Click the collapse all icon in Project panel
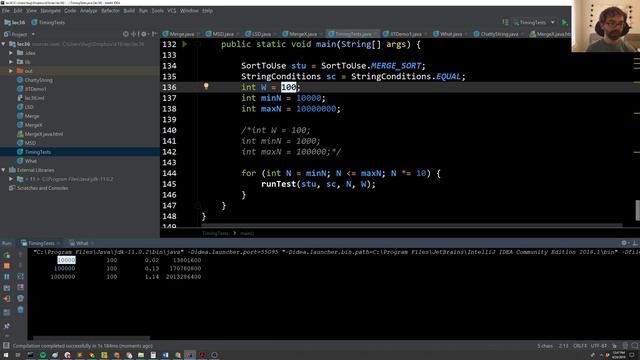This screenshot has width=640, height=360. [x=134, y=34]
